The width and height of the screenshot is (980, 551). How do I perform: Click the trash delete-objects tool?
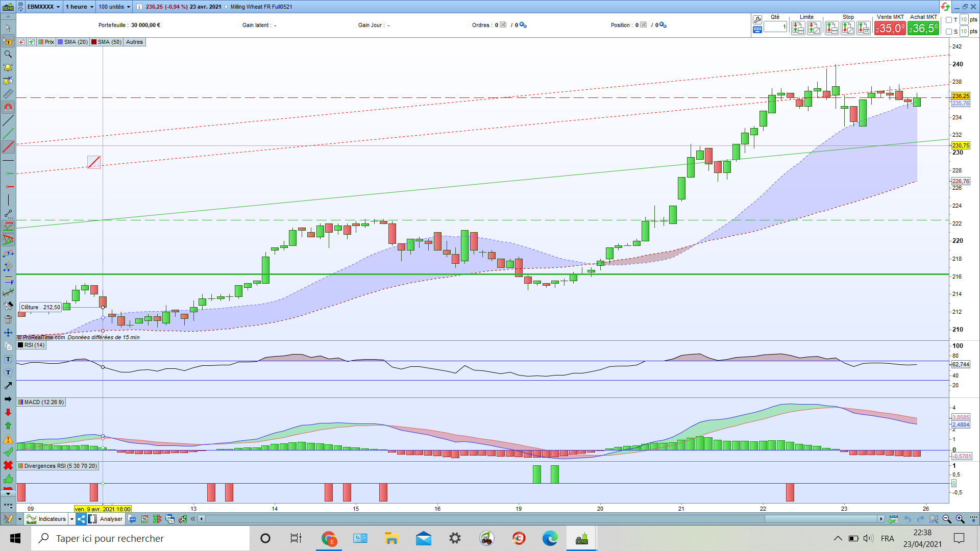point(8,319)
